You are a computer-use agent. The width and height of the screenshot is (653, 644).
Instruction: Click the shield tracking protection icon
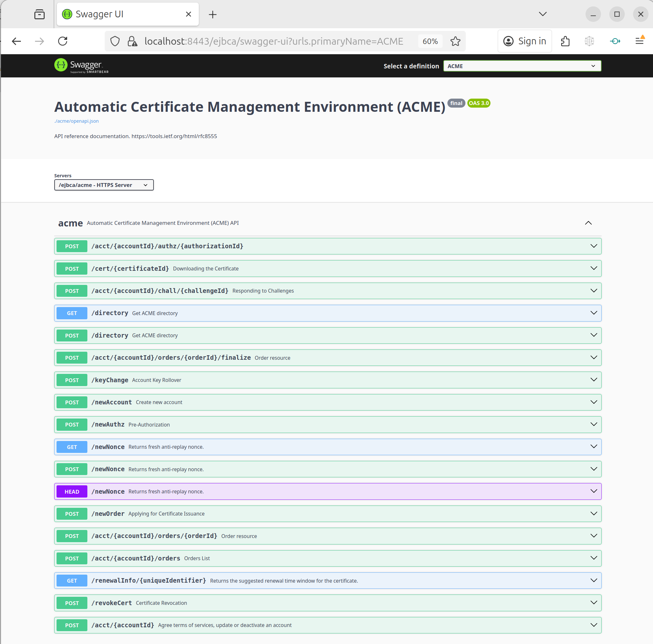115,41
